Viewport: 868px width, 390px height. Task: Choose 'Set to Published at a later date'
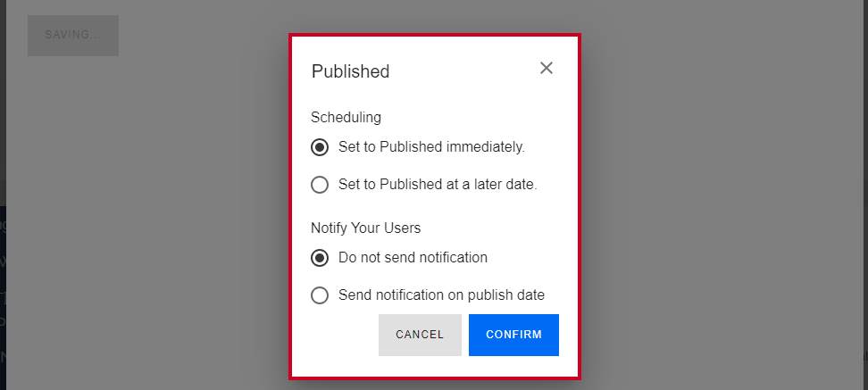pyautogui.click(x=320, y=185)
